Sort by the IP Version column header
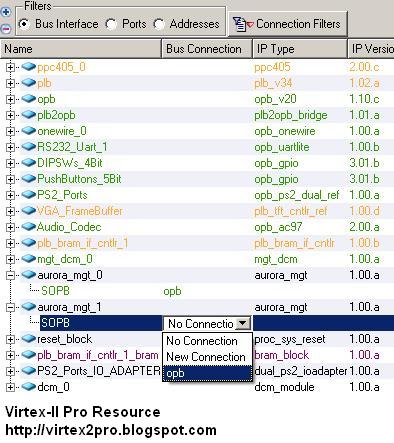Screen dimensions: 394x443 (371, 49)
